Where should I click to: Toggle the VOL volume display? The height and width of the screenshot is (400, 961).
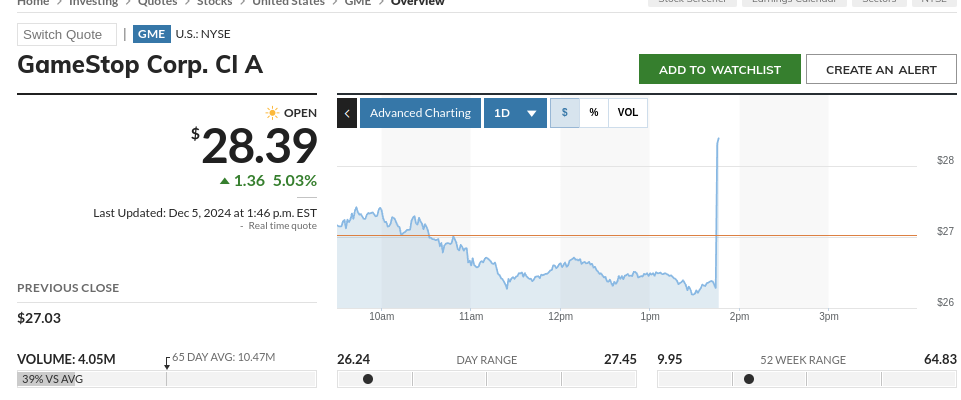(x=627, y=113)
